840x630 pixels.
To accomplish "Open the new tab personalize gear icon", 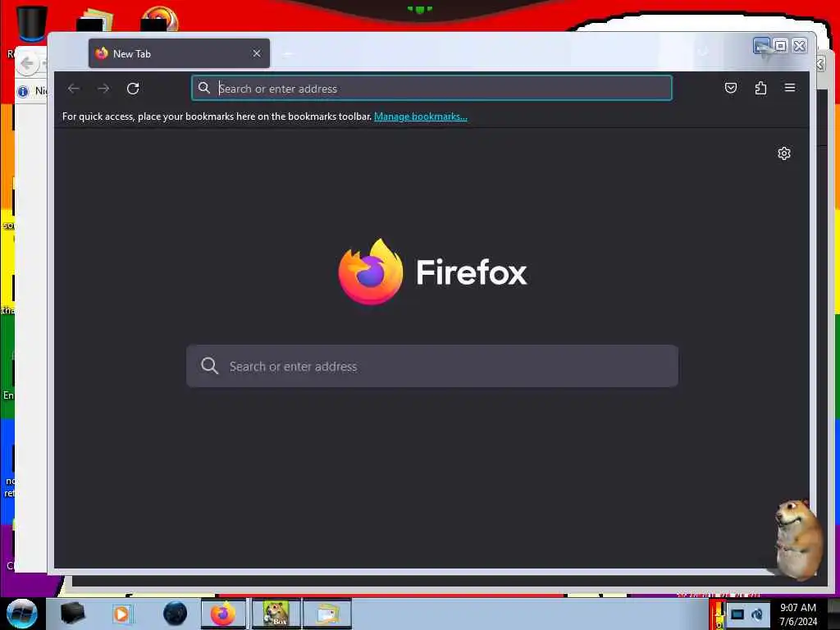I will [x=783, y=153].
